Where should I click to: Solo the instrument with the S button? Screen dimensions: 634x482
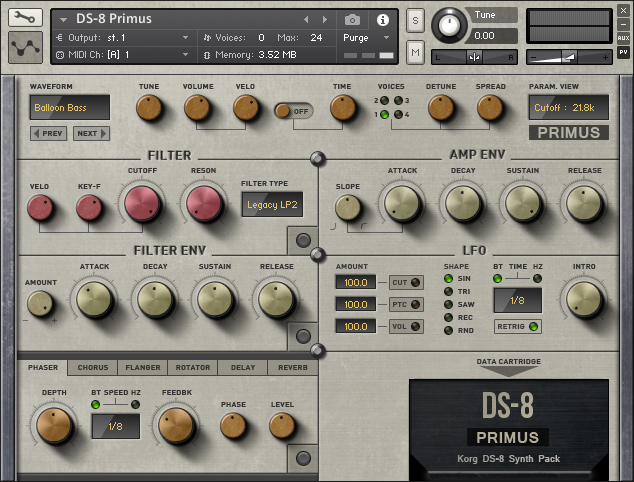click(x=415, y=20)
